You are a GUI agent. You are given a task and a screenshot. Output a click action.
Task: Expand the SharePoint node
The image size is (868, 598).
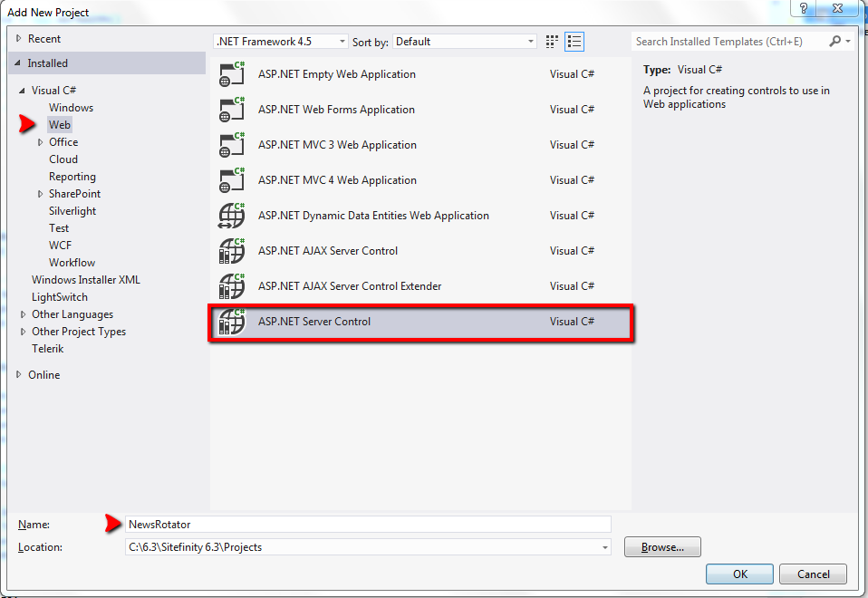(40, 194)
